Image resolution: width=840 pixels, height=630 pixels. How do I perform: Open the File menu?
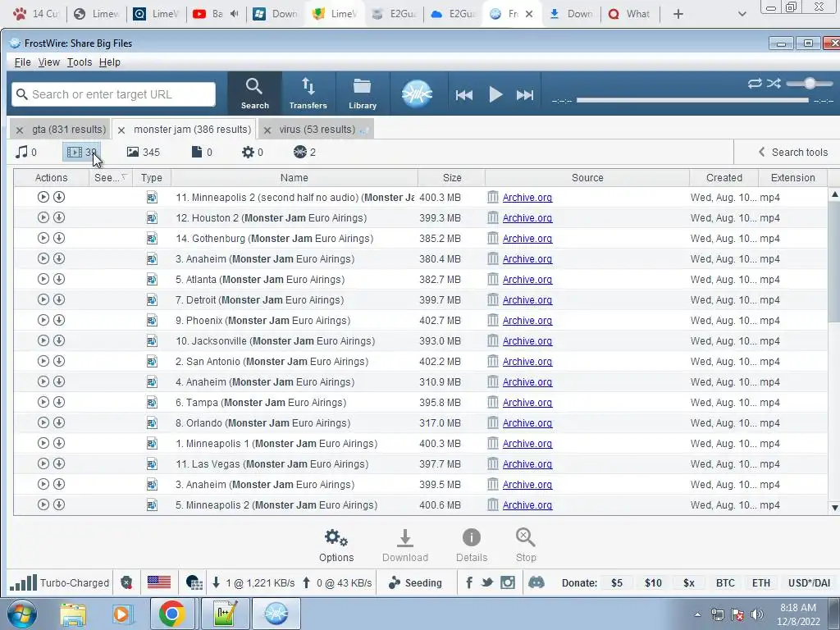click(22, 62)
